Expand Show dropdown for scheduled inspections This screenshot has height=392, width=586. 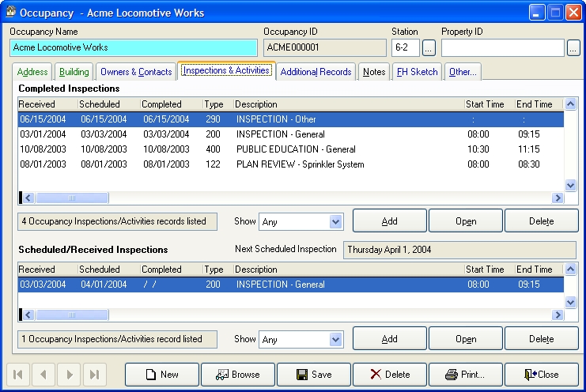click(335, 340)
